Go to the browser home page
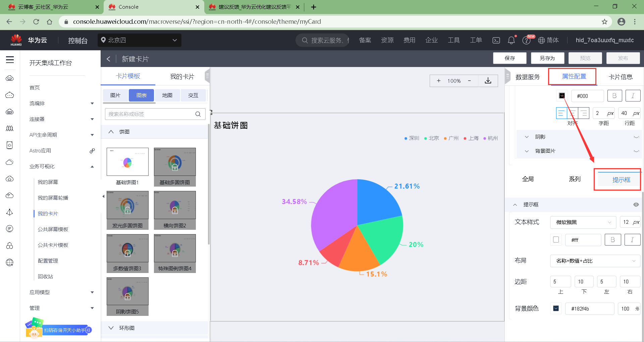The width and height of the screenshot is (644, 342). coord(50,22)
